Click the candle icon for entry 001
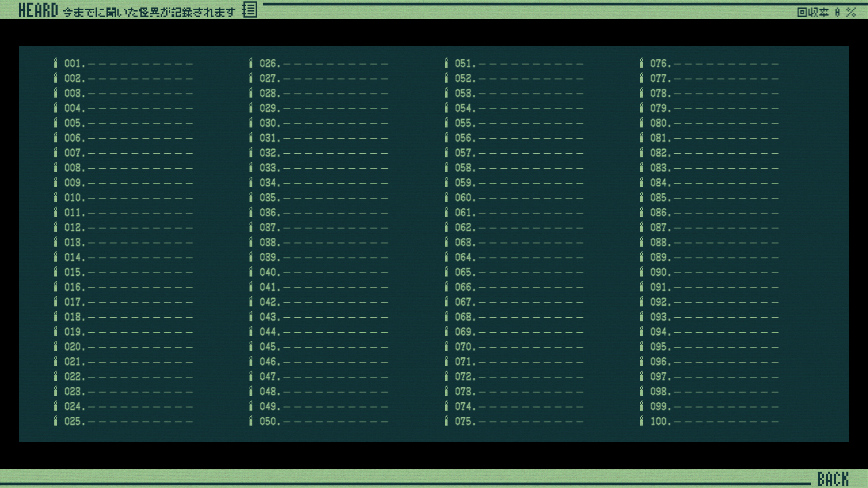The height and width of the screenshot is (488, 868). pos(56,64)
